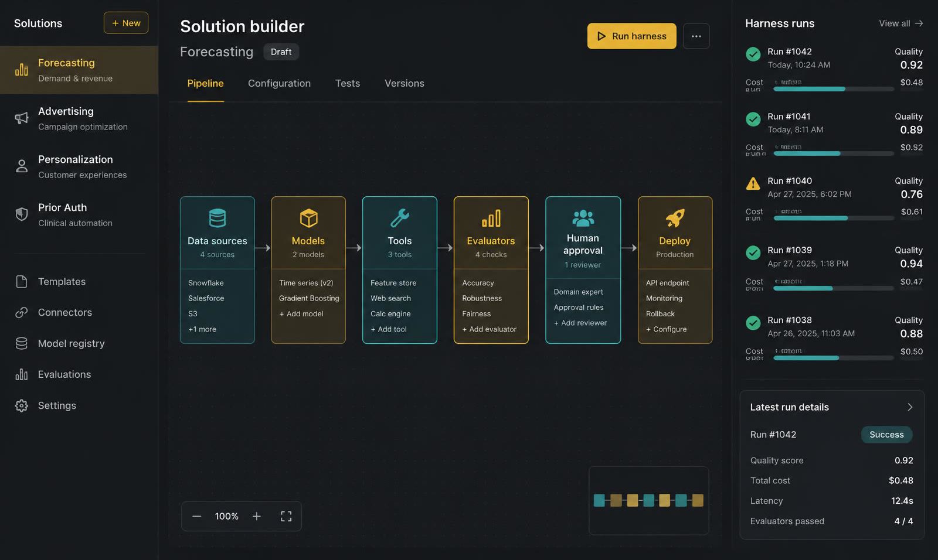This screenshot has width=938, height=560.
Task: Click the Model registry database icon
Action: [22, 344]
